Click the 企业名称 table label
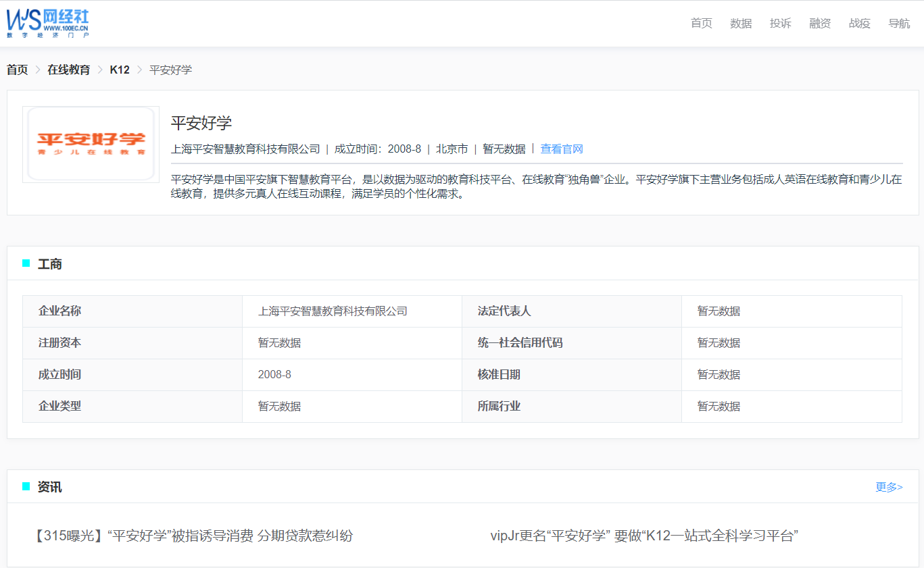The height and width of the screenshot is (568, 924). point(60,311)
